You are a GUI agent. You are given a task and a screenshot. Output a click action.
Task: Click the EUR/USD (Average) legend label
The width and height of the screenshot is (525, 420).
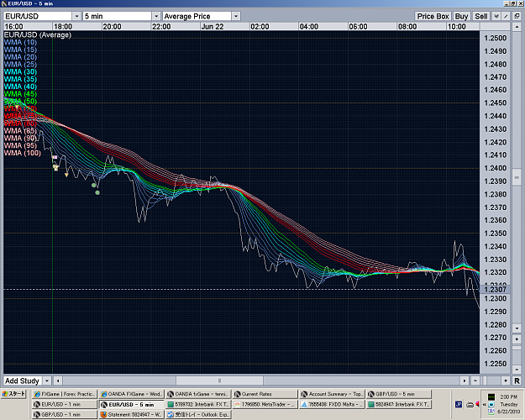click(38, 34)
